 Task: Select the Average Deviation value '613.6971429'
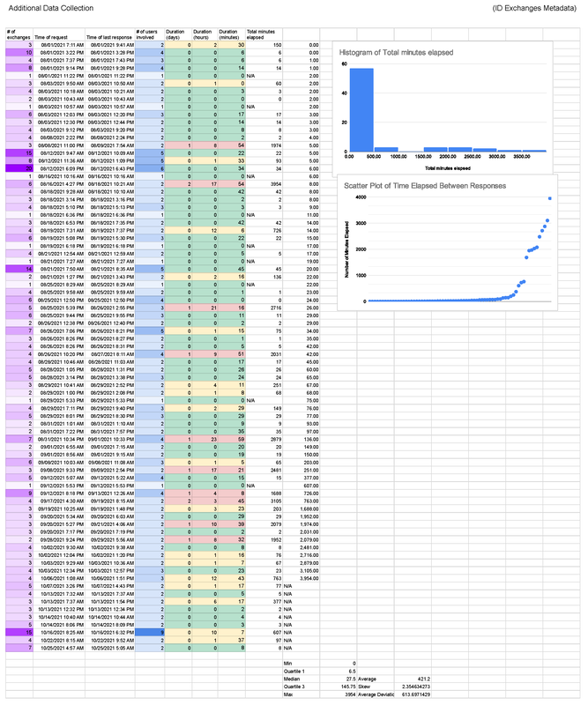(413, 694)
